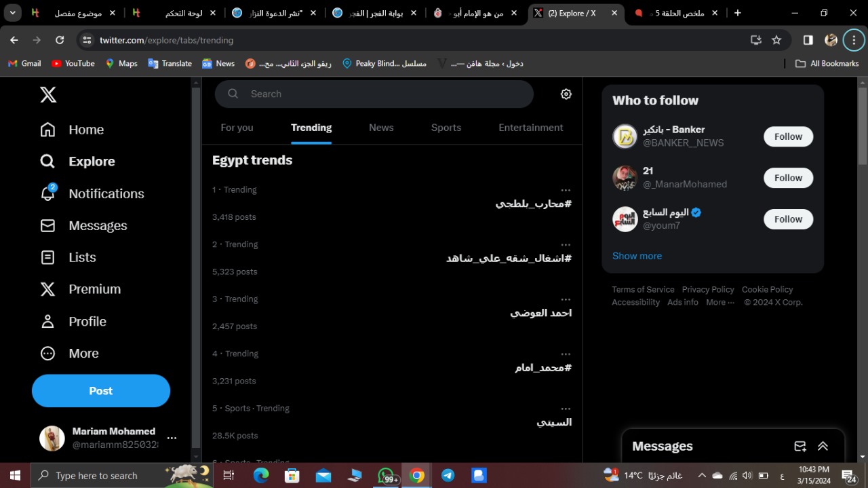Screen dimensions: 868x488
Task: Switch to the News tab
Action: [x=381, y=128]
